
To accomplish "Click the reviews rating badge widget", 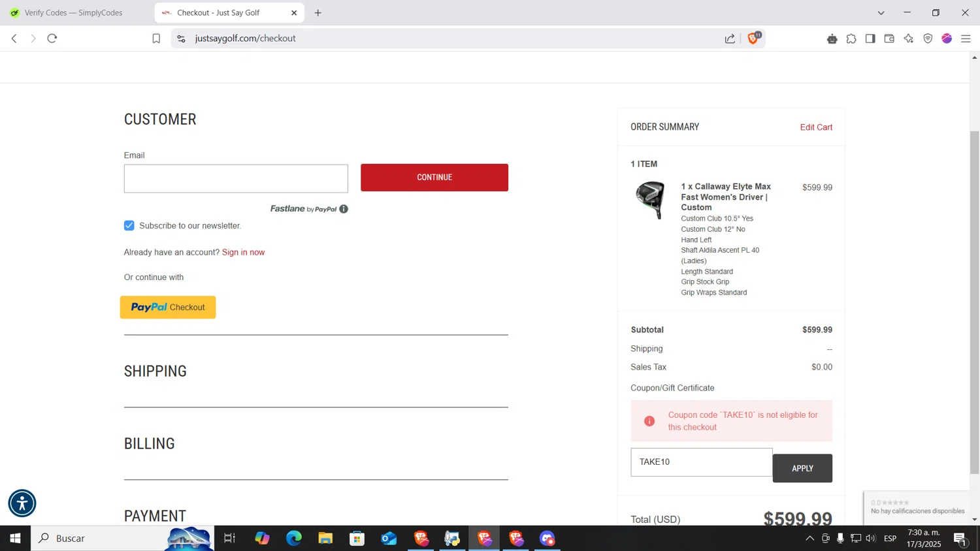I will pyautogui.click(x=917, y=507).
